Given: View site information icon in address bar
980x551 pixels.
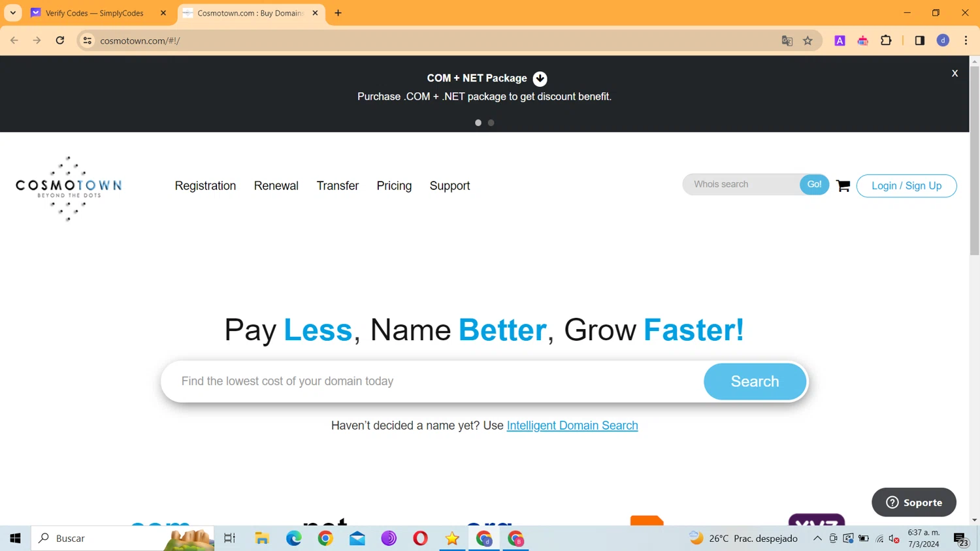Looking at the screenshot, I should coord(87,40).
